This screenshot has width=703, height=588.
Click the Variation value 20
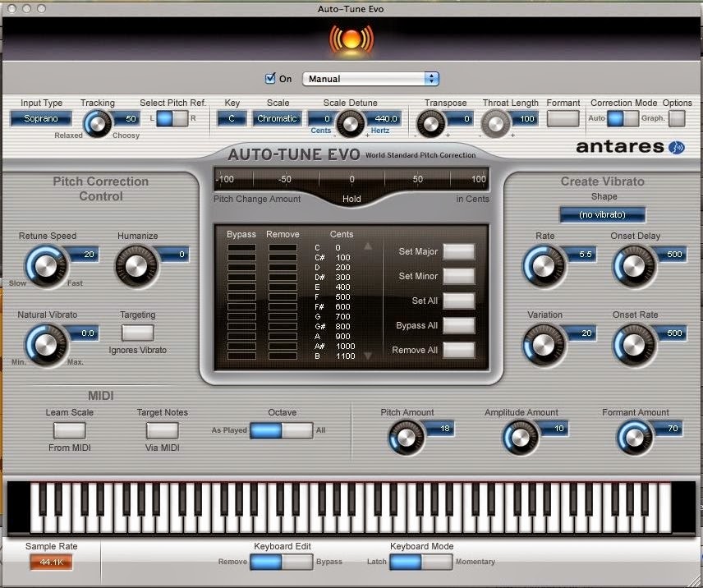pos(582,333)
